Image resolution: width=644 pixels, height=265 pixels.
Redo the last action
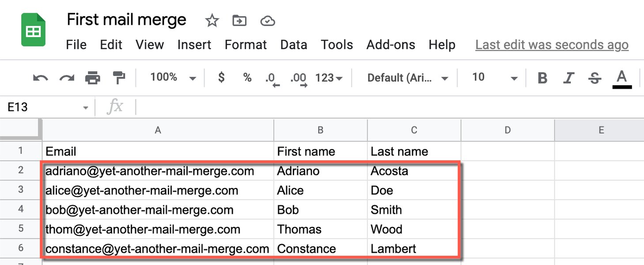[x=67, y=78]
